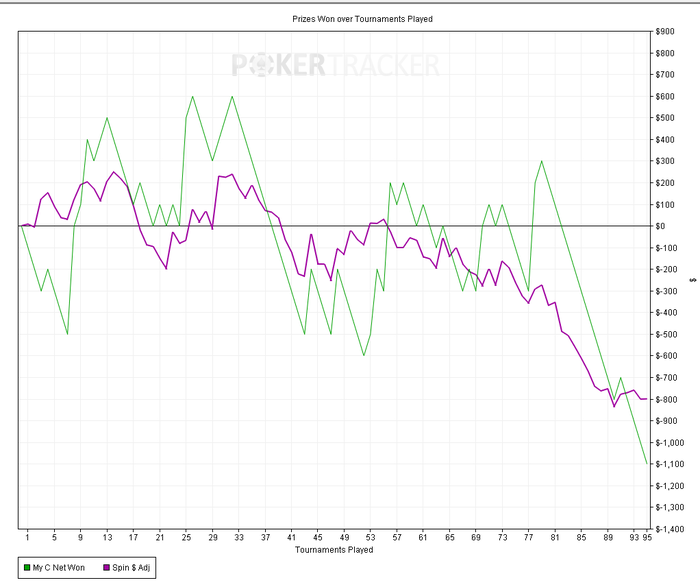
Task: Click the $-500 value on the Y axis
Action: 667,334
